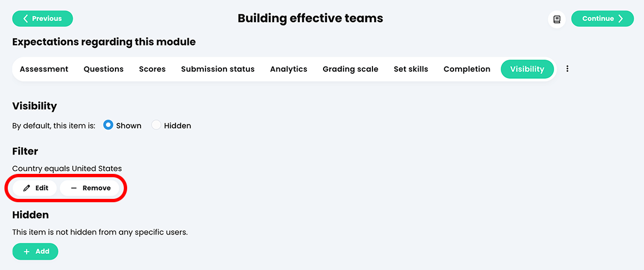Select the active Visibility tab

pos(527,69)
